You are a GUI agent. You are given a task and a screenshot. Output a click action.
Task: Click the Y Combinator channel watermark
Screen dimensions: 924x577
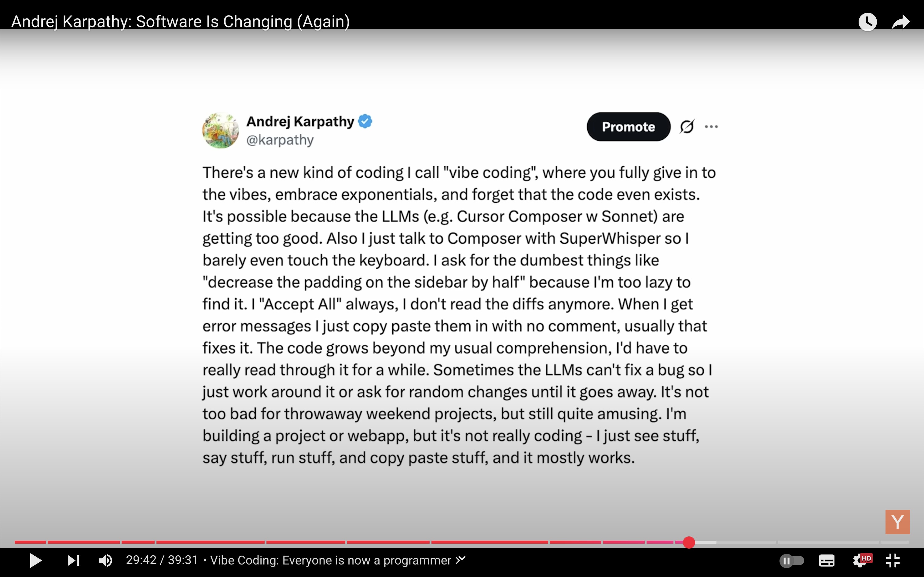(897, 522)
